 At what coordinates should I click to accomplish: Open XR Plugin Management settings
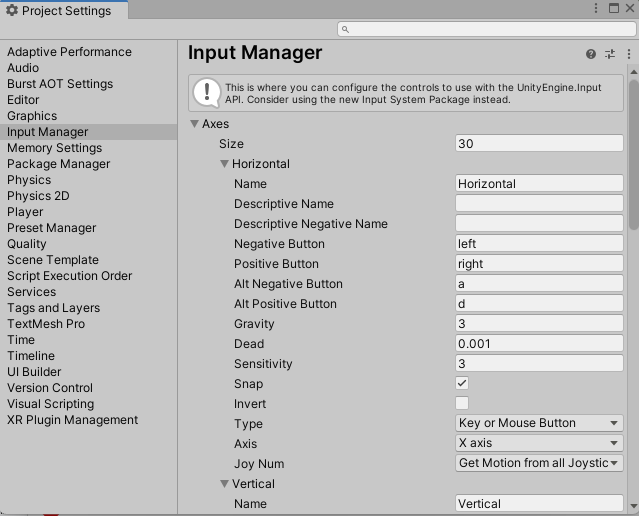tap(72, 420)
